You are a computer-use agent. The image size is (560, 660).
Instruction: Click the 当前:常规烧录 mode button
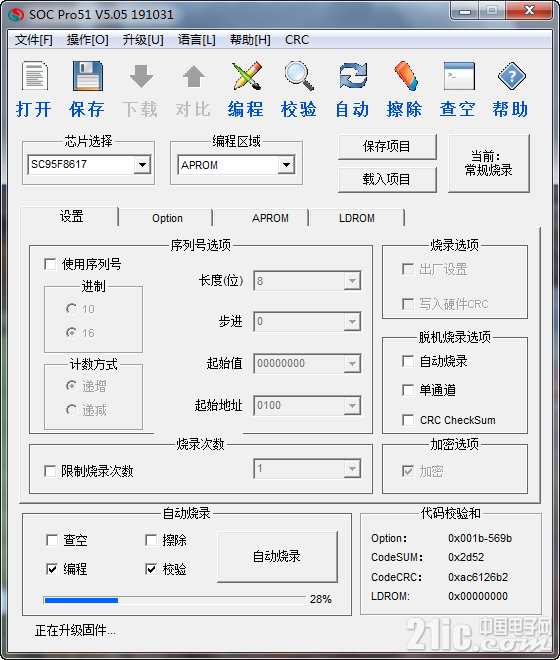(x=488, y=163)
